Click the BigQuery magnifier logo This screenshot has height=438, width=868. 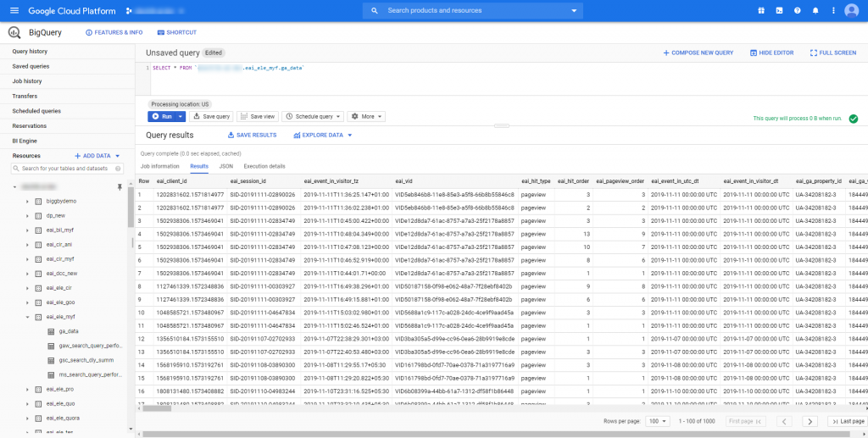tap(14, 33)
